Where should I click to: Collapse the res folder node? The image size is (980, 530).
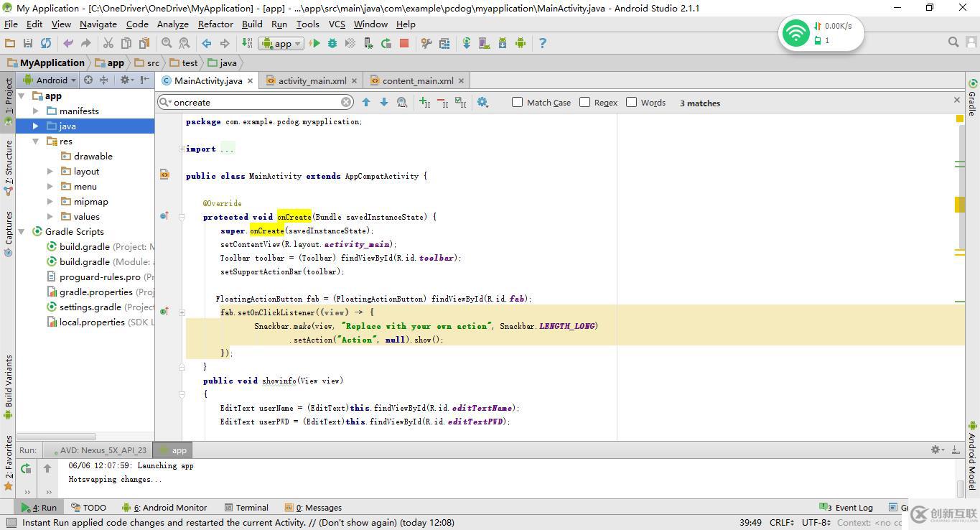pyautogui.click(x=36, y=141)
